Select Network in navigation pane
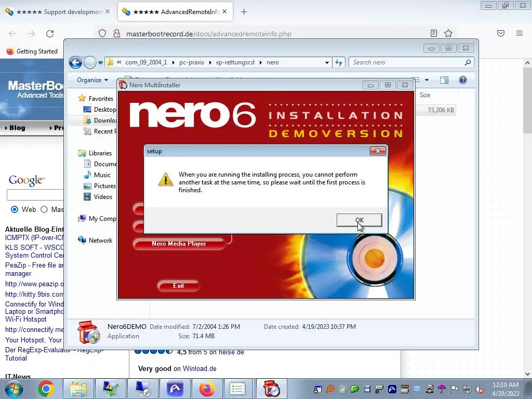532x399 pixels. point(100,240)
